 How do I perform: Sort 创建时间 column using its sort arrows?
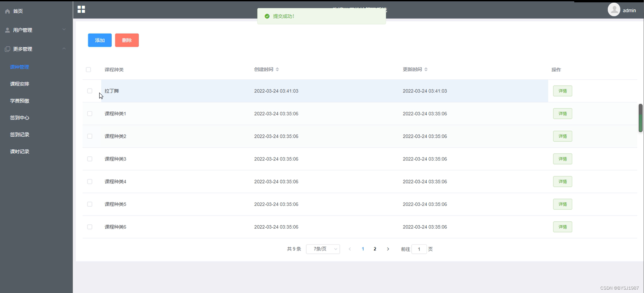coord(277,69)
